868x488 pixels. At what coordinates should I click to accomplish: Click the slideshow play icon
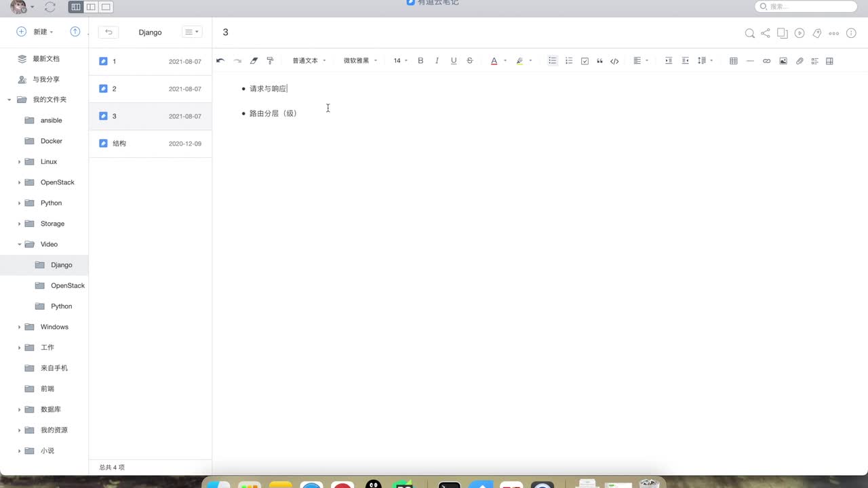(800, 33)
